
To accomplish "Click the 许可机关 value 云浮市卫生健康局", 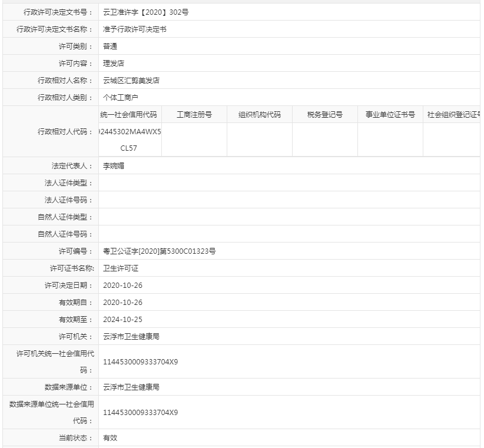I will click(131, 337).
